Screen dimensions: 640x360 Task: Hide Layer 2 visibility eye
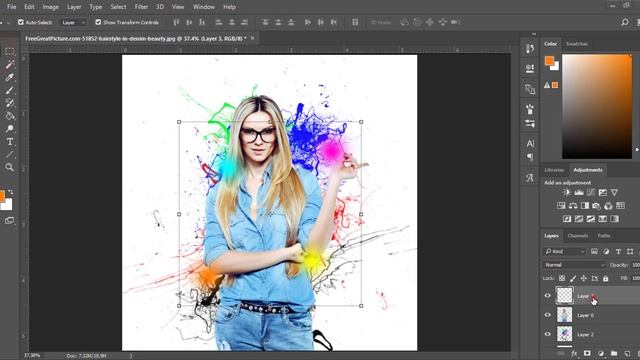[x=548, y=334]
